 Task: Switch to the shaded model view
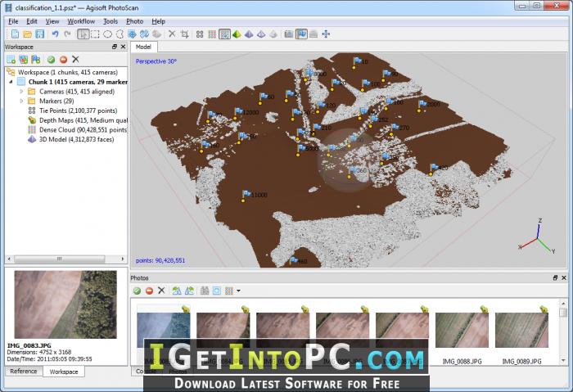(237, 34)
